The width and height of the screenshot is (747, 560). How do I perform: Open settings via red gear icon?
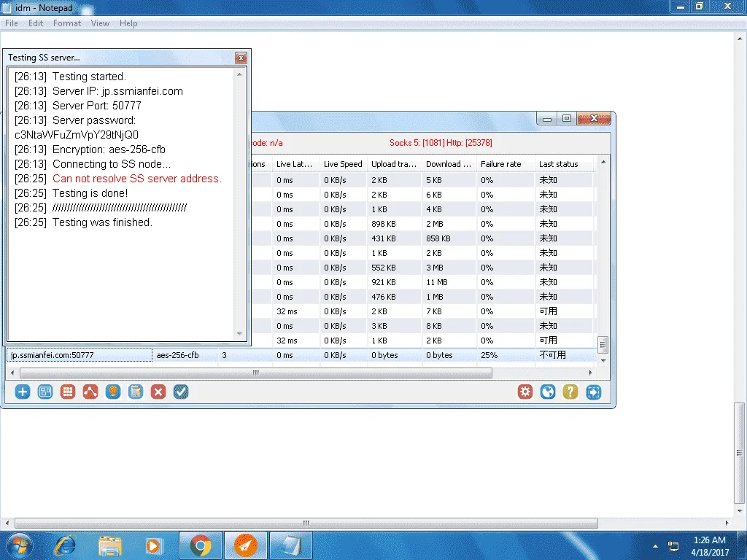tap(525, 392)
